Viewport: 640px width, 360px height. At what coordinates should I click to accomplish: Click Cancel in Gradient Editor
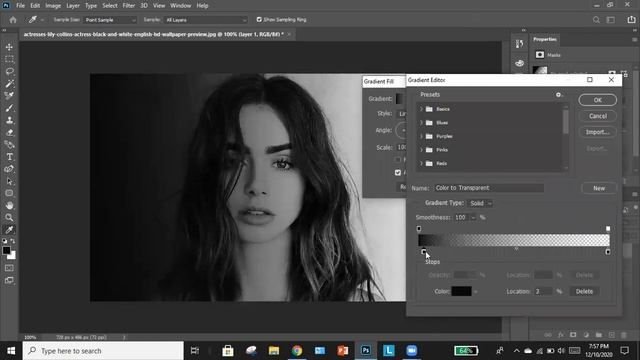pos(598,116)
